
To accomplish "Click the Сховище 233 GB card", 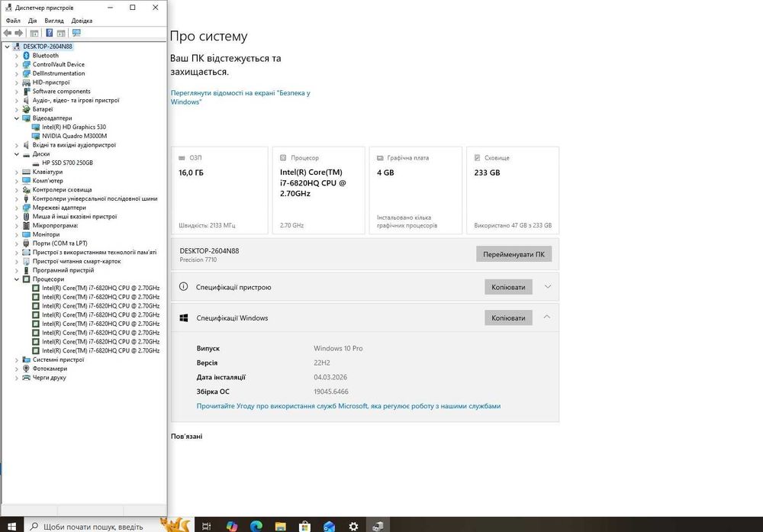I will click(x=513, y=190).
